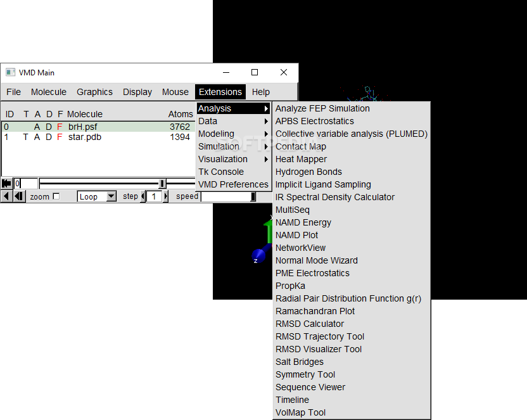Screen dimensions: 527x420
Task: Open the Mouse menu
Action: coord(175,92)
